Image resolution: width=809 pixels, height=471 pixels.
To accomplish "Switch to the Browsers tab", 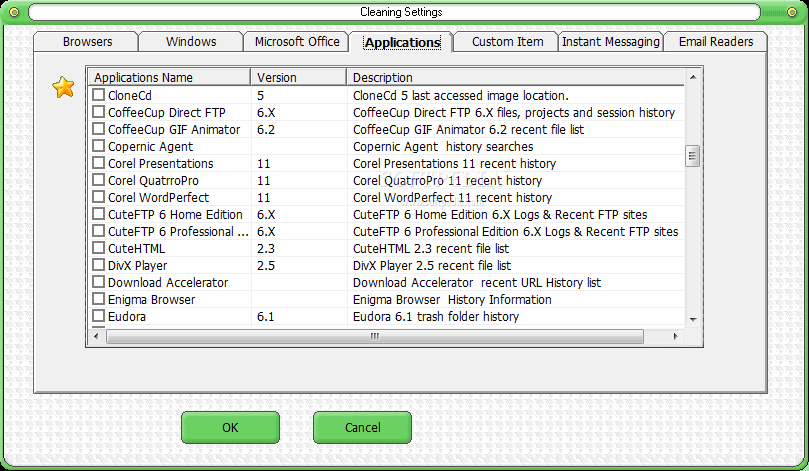I will (x=87, y=42).
